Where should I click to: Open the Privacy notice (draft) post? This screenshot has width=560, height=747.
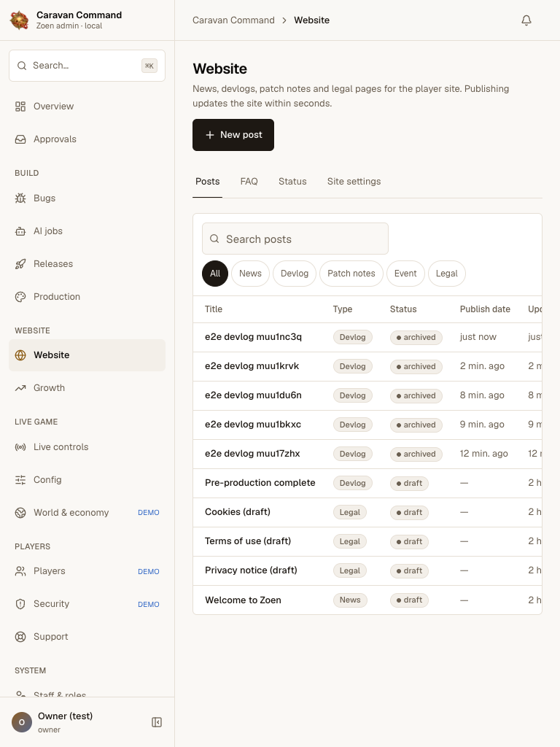click(x=251, y=570)
